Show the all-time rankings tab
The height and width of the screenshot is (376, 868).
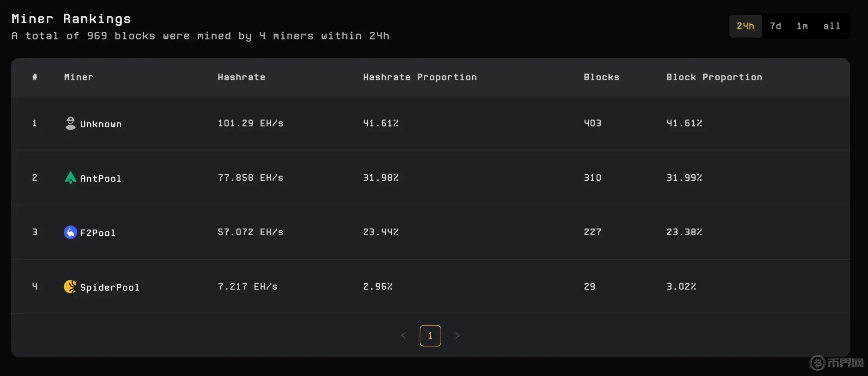[831, 26]
